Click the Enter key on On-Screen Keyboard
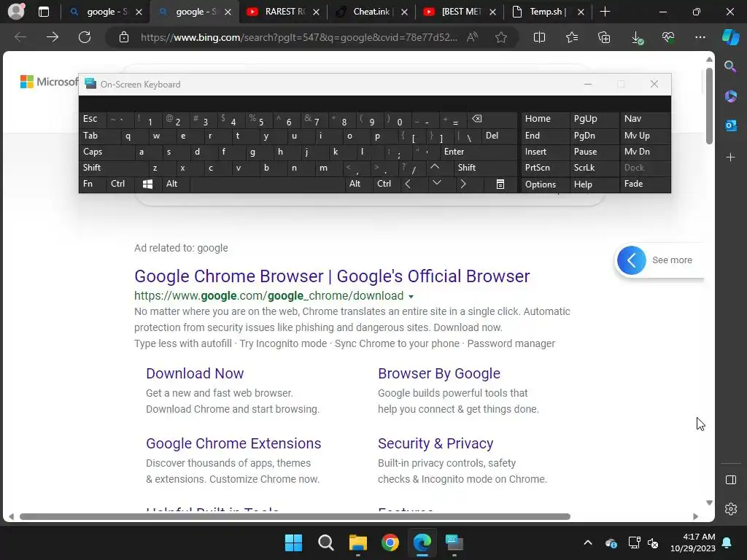The width and height of the screenshot is (747, 560). point(478,152)
